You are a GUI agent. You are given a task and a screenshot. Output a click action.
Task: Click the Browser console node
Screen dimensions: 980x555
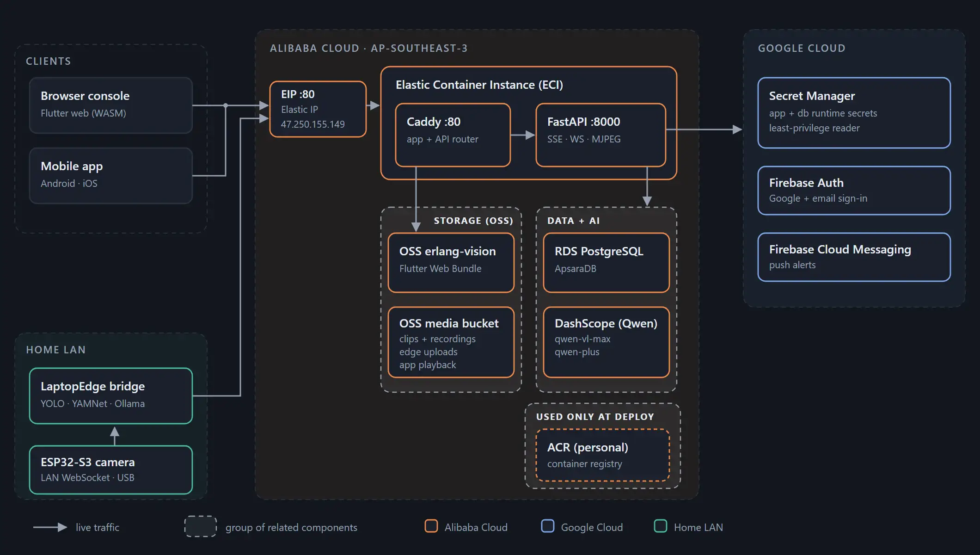[111, 105]
